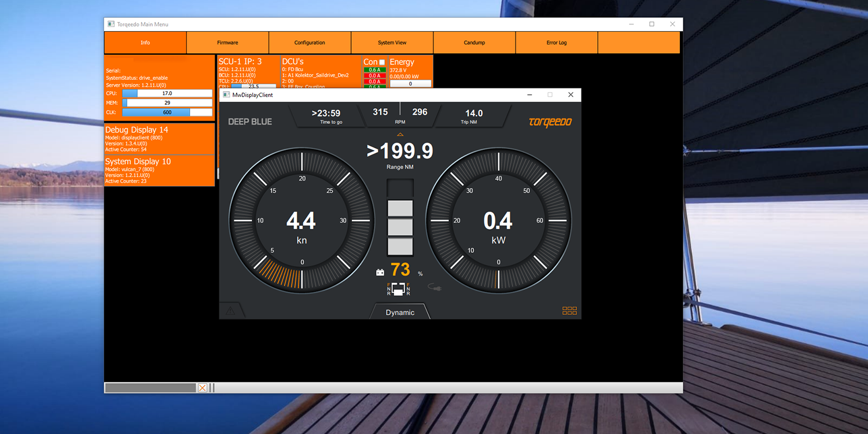Switch to the Info tab

coord(145,42)
